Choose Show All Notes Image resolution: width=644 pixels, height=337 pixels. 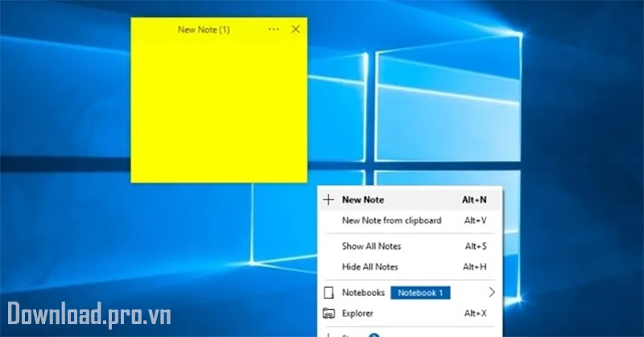(410, 246)
